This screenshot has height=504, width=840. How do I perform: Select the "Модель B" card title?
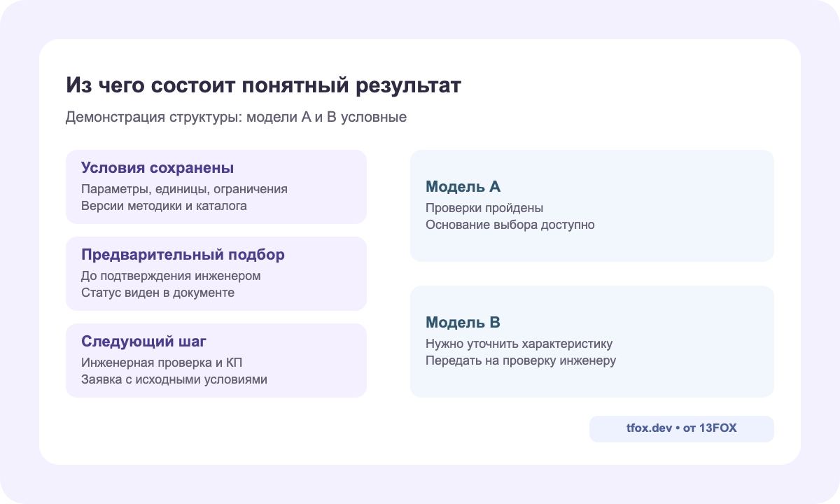[463, 323]
